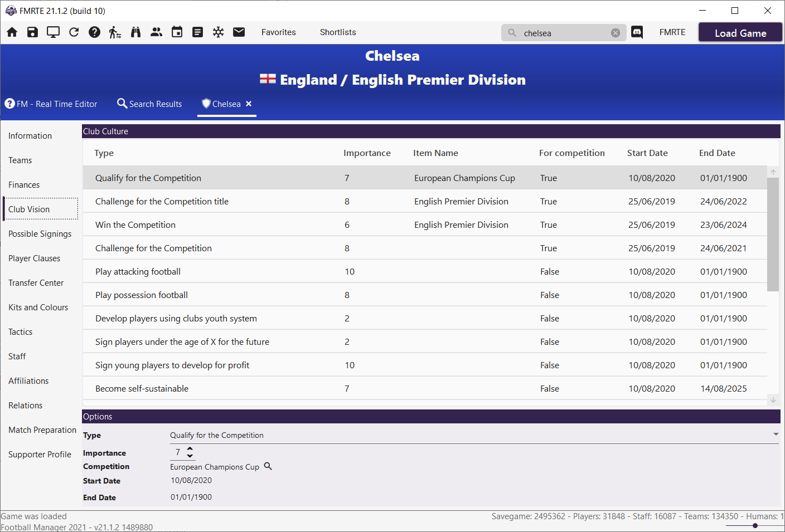Open Kits and Colours section
The height and width of the screenshot is (532, 785).
(x=38, y=308)
